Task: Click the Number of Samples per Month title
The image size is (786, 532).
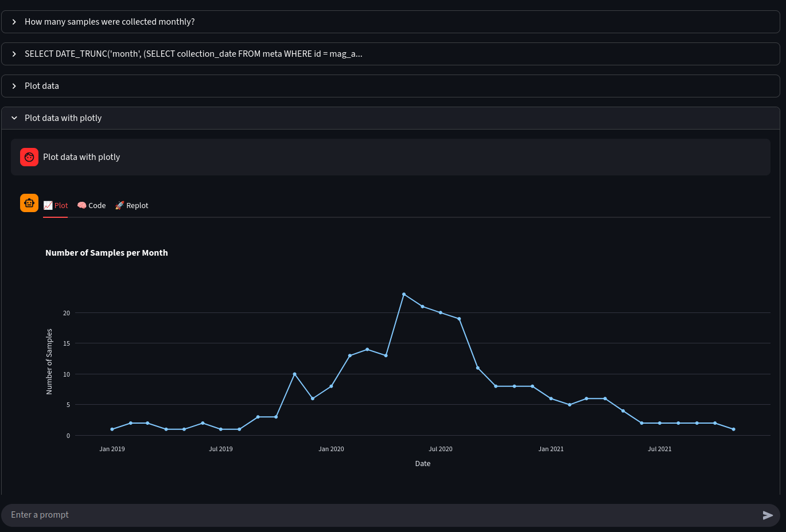Action: click(106, 253)
